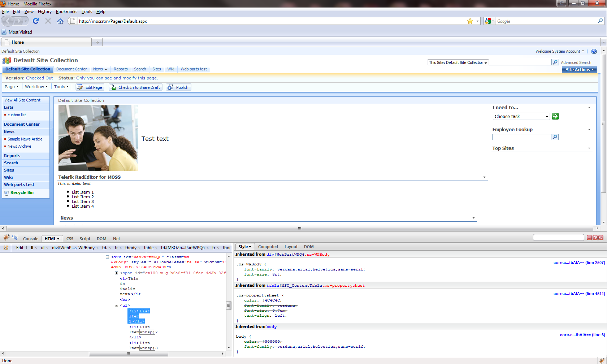The image size is (607, 364).
Task: Open the Workflow dropdown menu
Action: [36, 87]
